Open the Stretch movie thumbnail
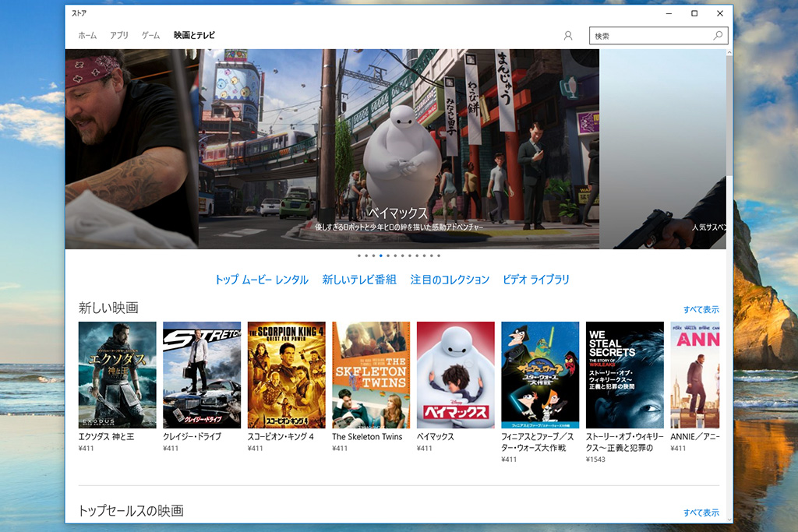Image resolution: width=798 pixels, height=532 pixels. (x=202, y=375)
